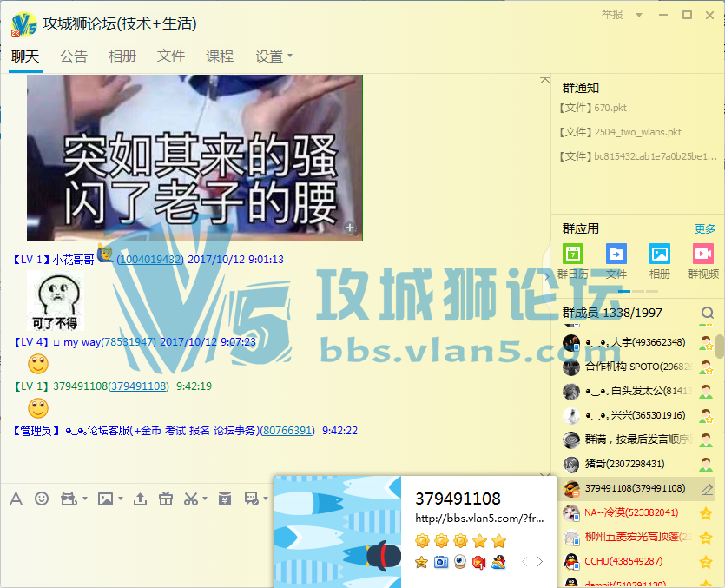Click the Qzone star icon in profile card

click(421, 562)
